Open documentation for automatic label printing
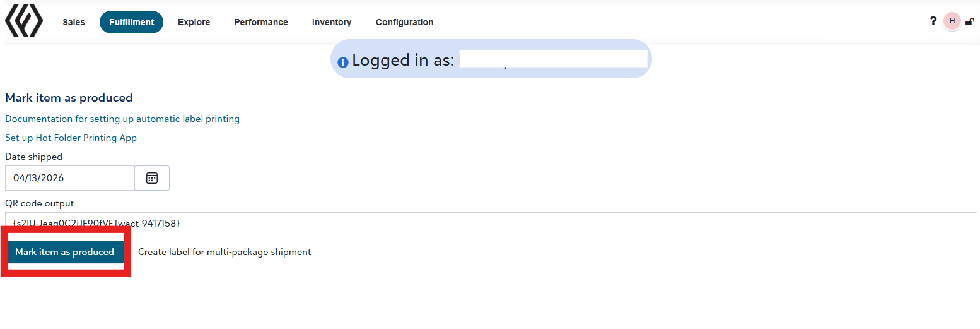This screenshot has height=329, width=980. pos(122,119)
